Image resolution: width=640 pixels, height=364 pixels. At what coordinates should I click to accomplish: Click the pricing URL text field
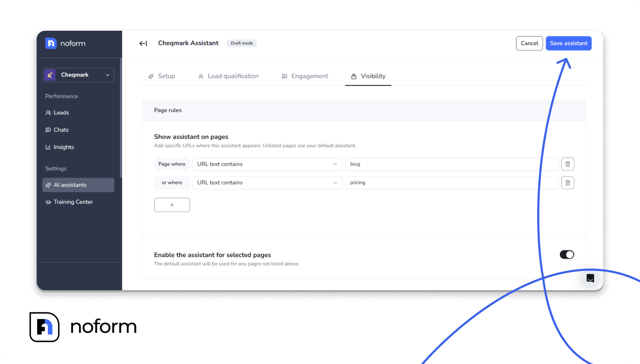click(x=451, y=183)
